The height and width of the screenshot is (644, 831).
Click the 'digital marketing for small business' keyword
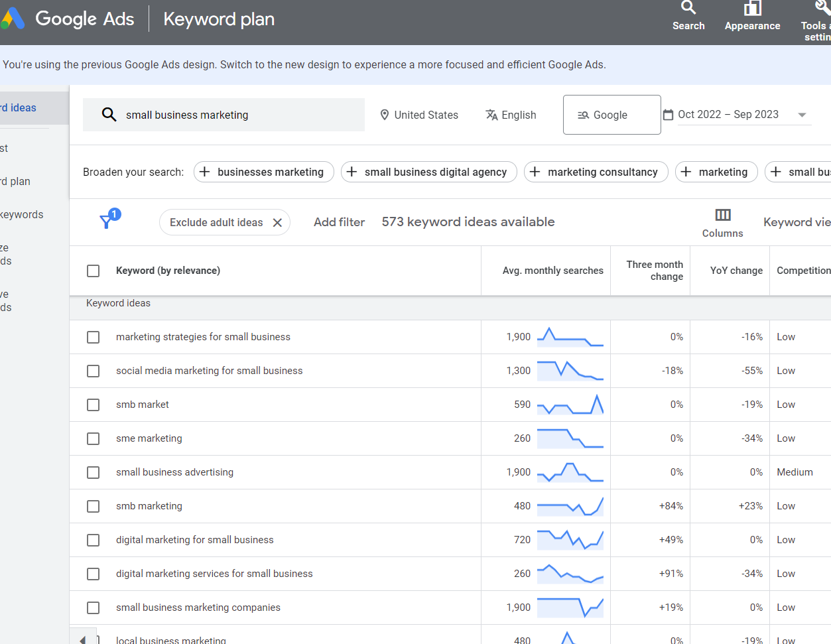pyautogui.click(x=195, y=540)
